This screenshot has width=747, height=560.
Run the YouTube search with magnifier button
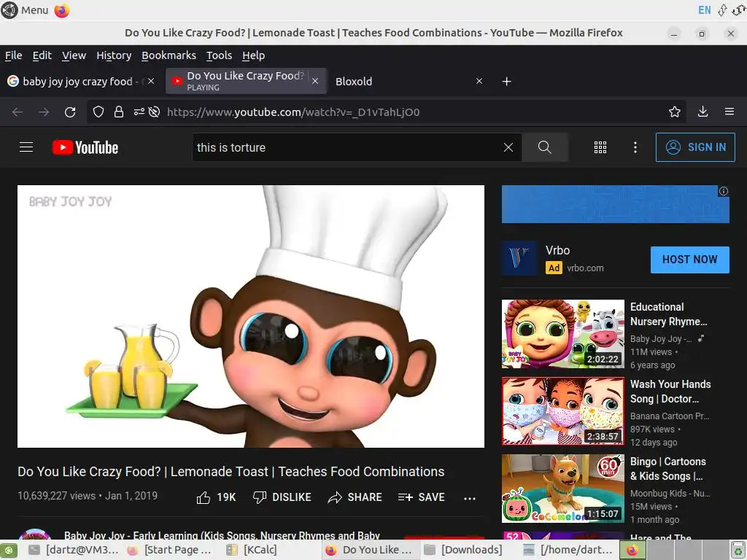[x=544, y=147]
